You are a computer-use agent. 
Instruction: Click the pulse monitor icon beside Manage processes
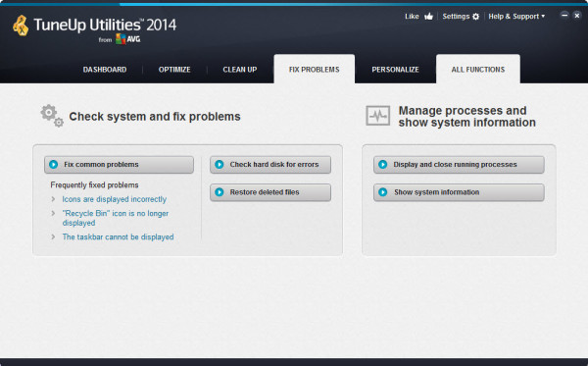(377, 116)
